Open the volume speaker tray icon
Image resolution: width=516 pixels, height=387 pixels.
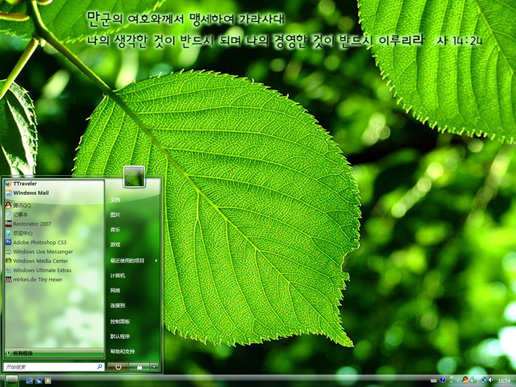click(491, 380)
